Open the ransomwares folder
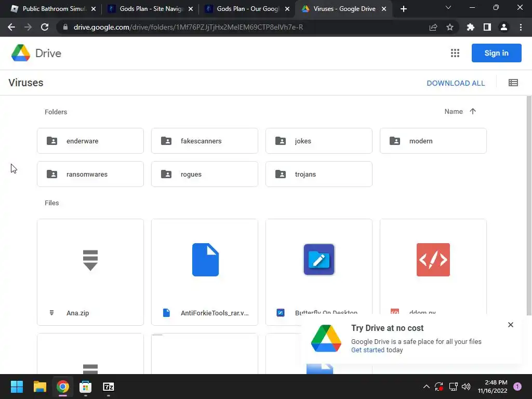The height and width of the screenshot is (399, 532). tap(90, 174)
